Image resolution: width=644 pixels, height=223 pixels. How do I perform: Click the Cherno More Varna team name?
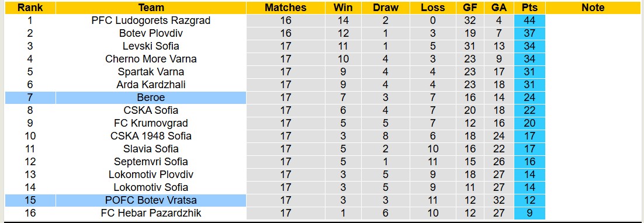coord(151,59)
